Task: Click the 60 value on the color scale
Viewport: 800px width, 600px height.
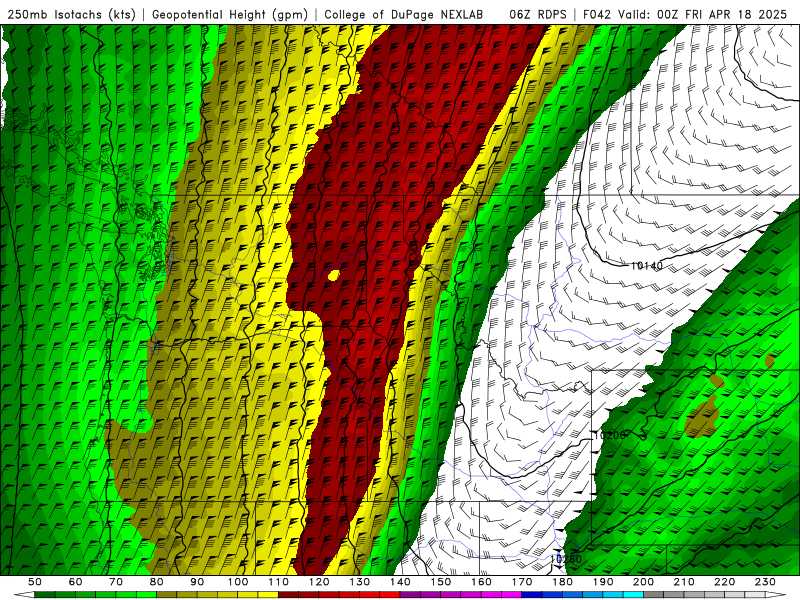Action: tap(76, 582)
